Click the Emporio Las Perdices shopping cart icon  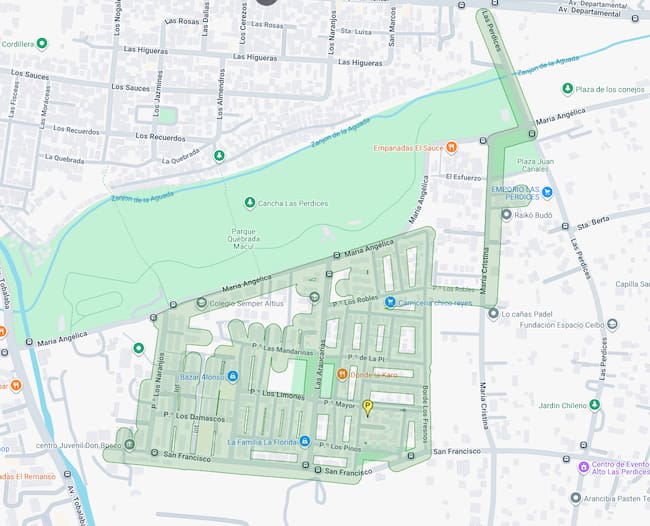(547, 192)
